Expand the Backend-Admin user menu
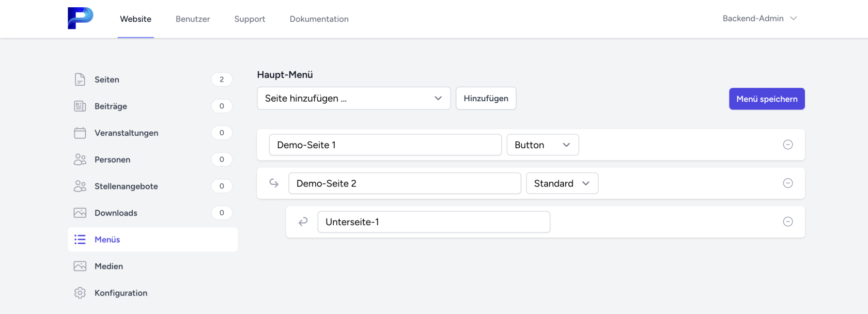 (759, 19)
